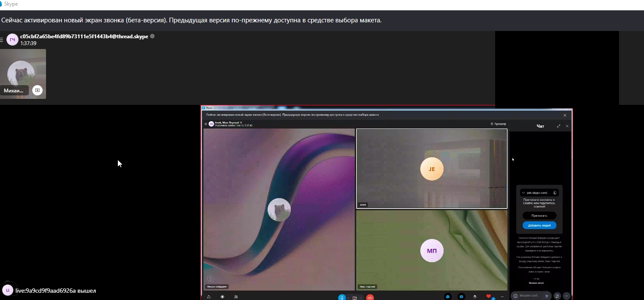This screenshot has width=644, height=300.
Task: Open more options ellipsis in call toolbar
Action: coord(502,297)
